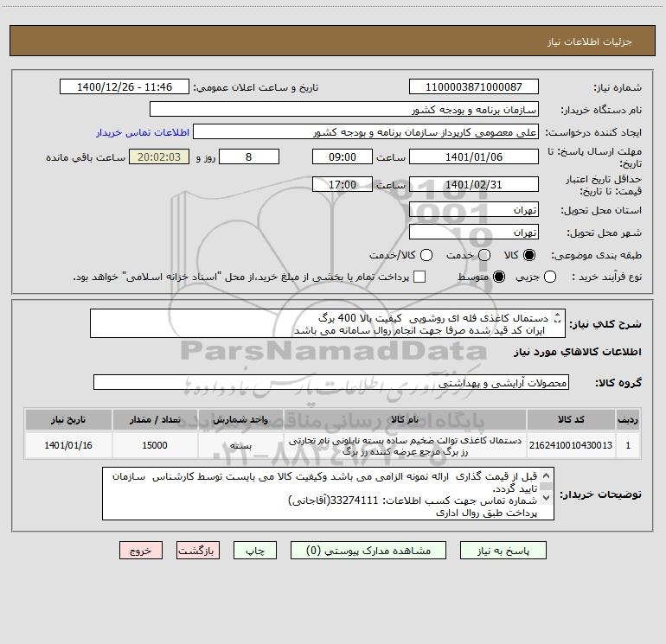Click the response deadline date 1401/01/06
666x644 pixels.
(x=474, y=156)
